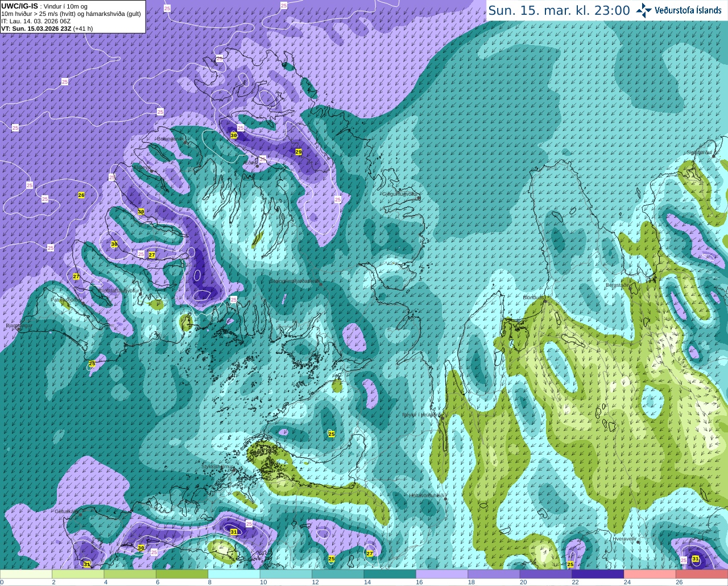728x586 pixels.
Task: Click the Holtavörðuheiði station label
Action: (427, 496)
